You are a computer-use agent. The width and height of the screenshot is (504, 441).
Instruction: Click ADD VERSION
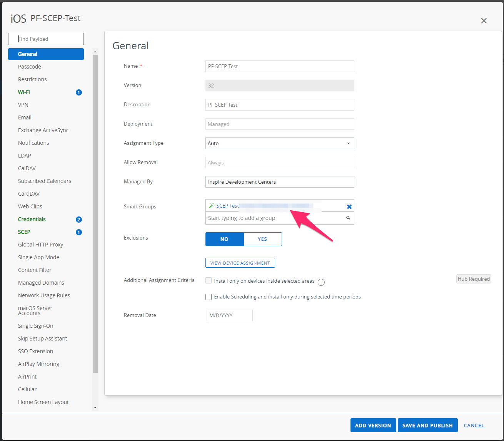pyautogui.click(x=373, y=425)
